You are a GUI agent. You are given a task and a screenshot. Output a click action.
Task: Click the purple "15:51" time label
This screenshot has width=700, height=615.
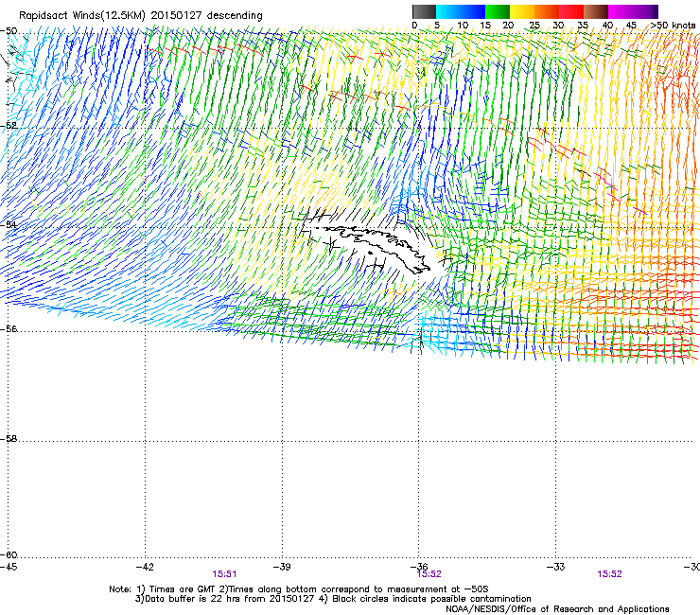coord(224,574)
